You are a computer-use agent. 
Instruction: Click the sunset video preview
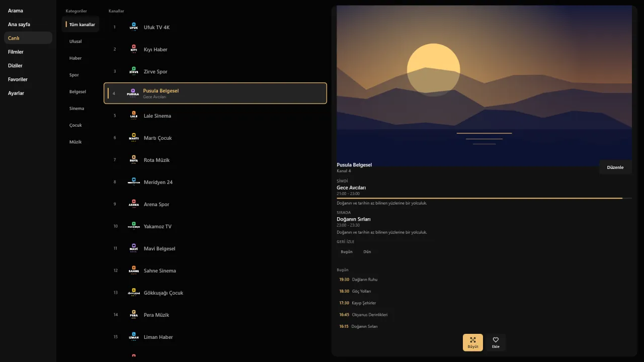pos(484,86)
